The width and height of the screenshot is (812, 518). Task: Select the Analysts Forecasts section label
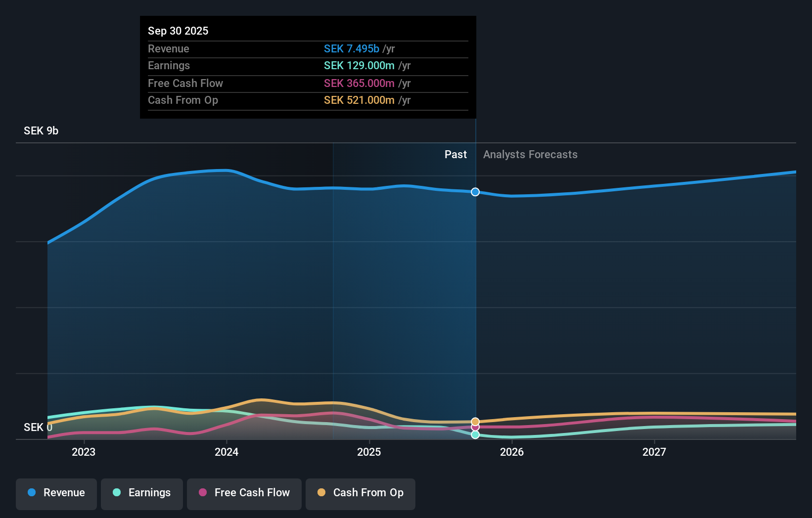click(x=530, y=154)
